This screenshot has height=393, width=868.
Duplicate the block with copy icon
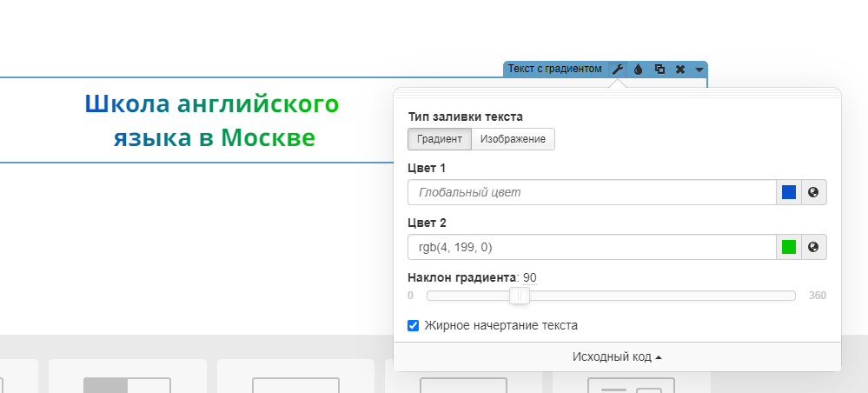(659, 69)
